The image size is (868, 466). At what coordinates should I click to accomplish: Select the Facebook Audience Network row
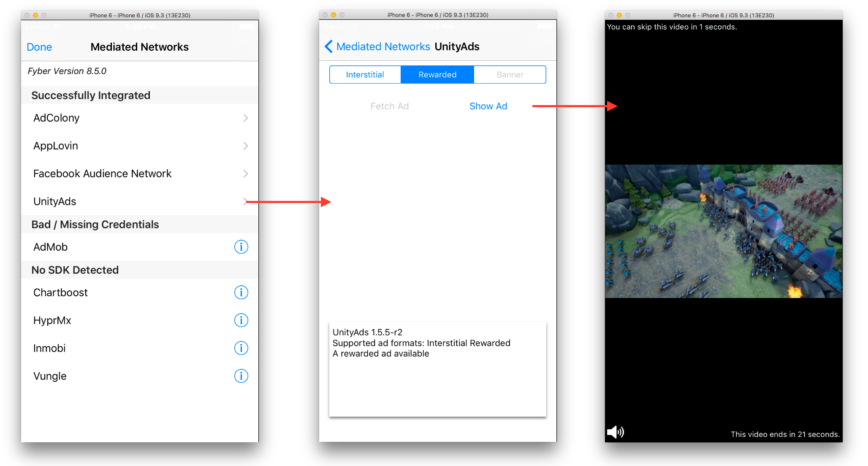click(x=140, y=174)
